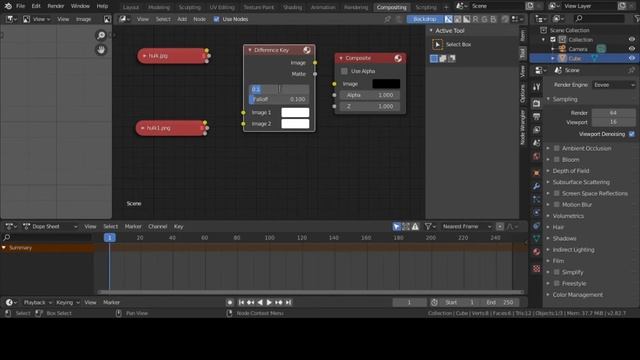Open the Keying menu in timeline footer

click(67, 302)
